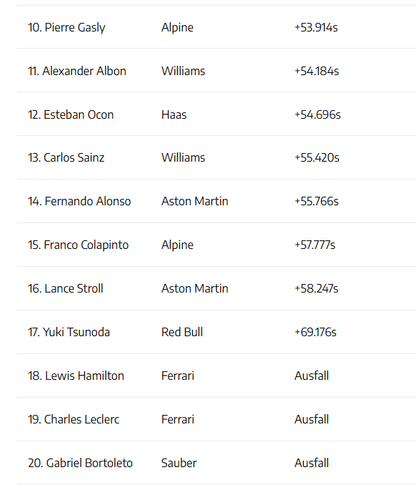Click Charles Leclerc driver name
The image size is (418, 500).
tap(74, 419)
